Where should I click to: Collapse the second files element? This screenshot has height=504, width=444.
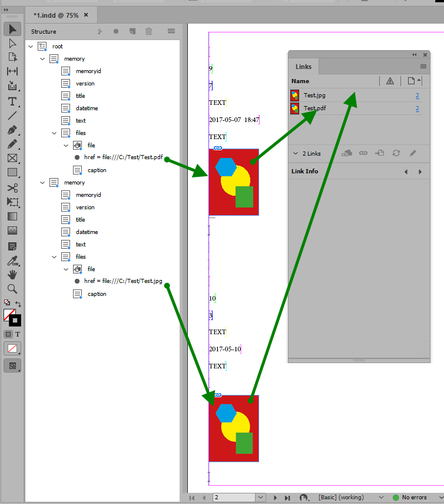coord(54,257)
